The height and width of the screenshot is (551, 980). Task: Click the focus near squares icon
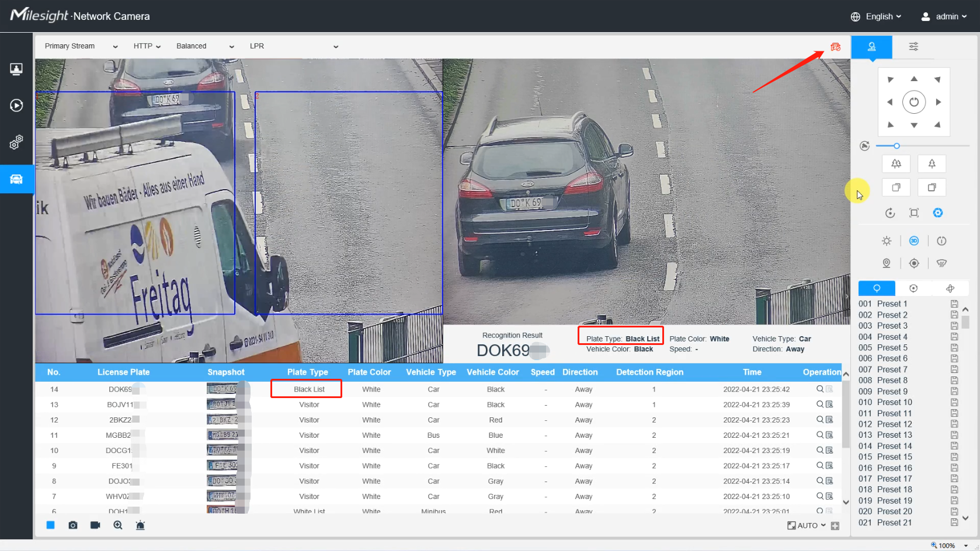(x=932, y=187)
